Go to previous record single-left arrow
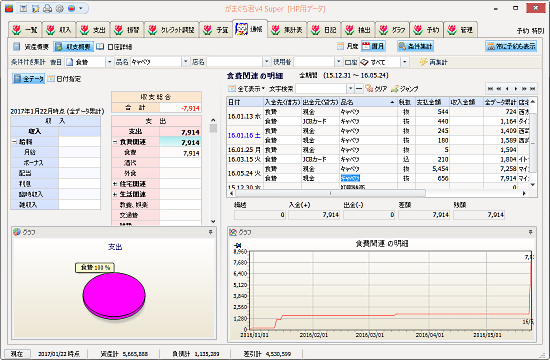550x360 pixels. click(507, 89)
